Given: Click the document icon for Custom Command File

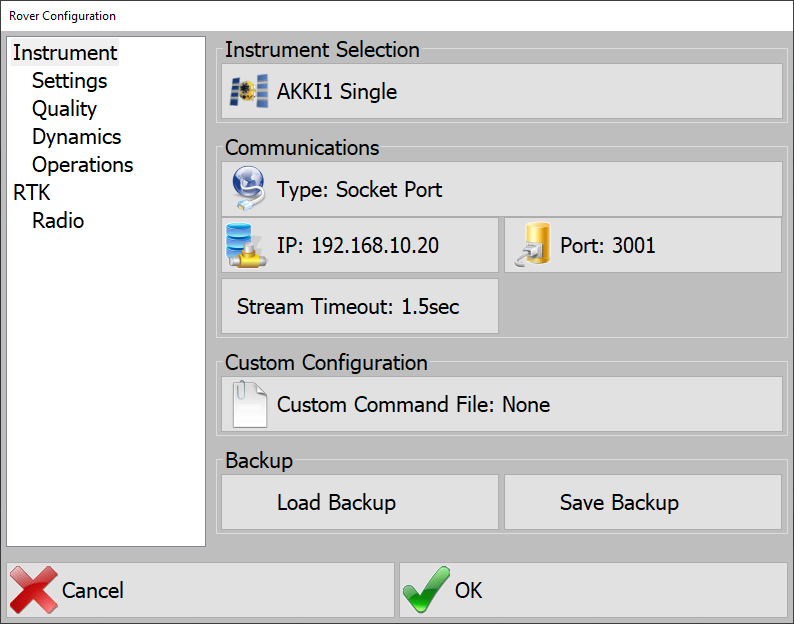Looking at the screenshot, I should (x=247, y=405).
